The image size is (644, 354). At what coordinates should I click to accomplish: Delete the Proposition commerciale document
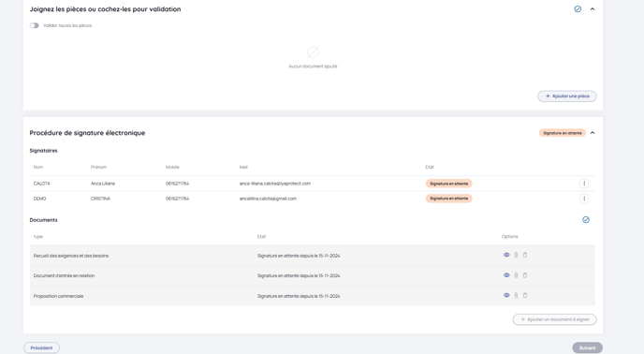click(x=525, y=295)
